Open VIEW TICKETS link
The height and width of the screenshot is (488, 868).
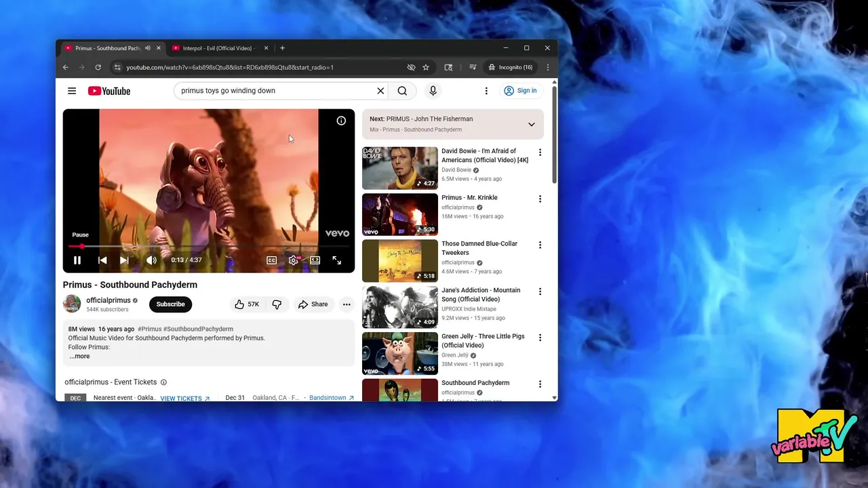click(x=185, y=399)
